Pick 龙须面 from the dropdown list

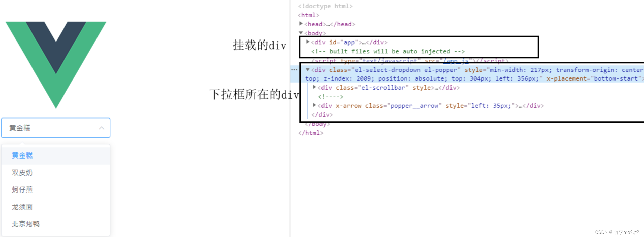click(x=56, y=207)
